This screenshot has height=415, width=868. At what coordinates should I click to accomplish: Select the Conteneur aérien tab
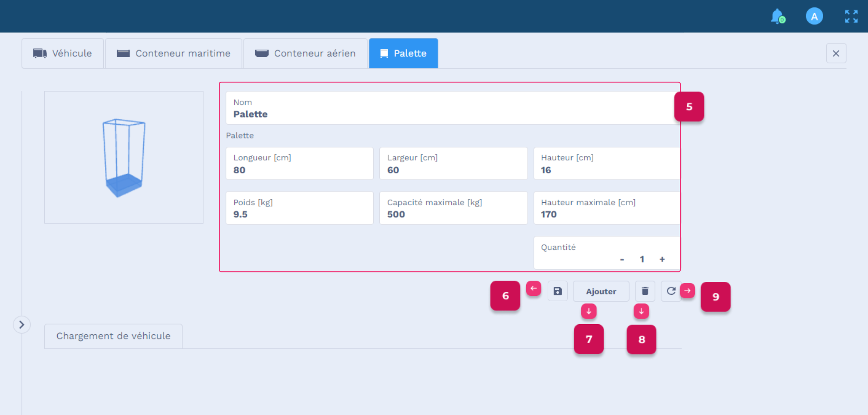(305, 53)
